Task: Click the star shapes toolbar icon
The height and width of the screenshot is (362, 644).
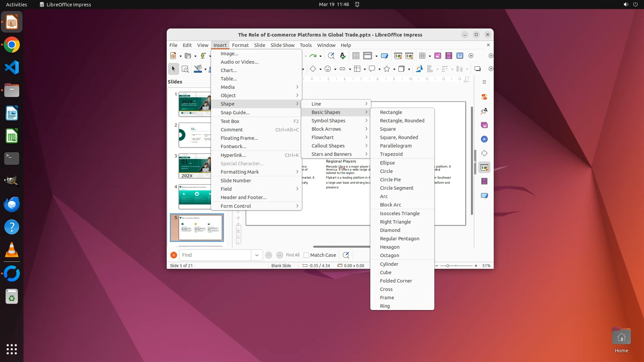Action: [387, 69]
